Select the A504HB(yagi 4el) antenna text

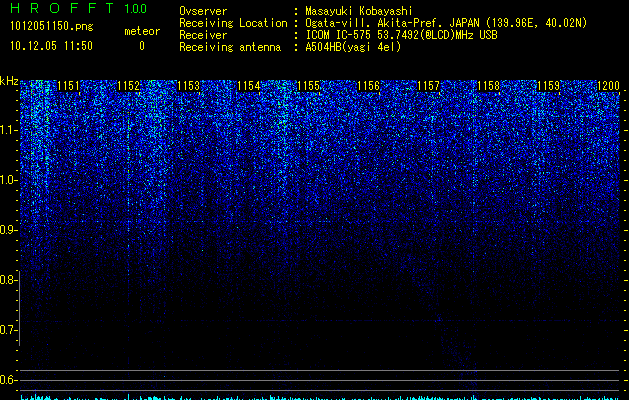[353, 47]
